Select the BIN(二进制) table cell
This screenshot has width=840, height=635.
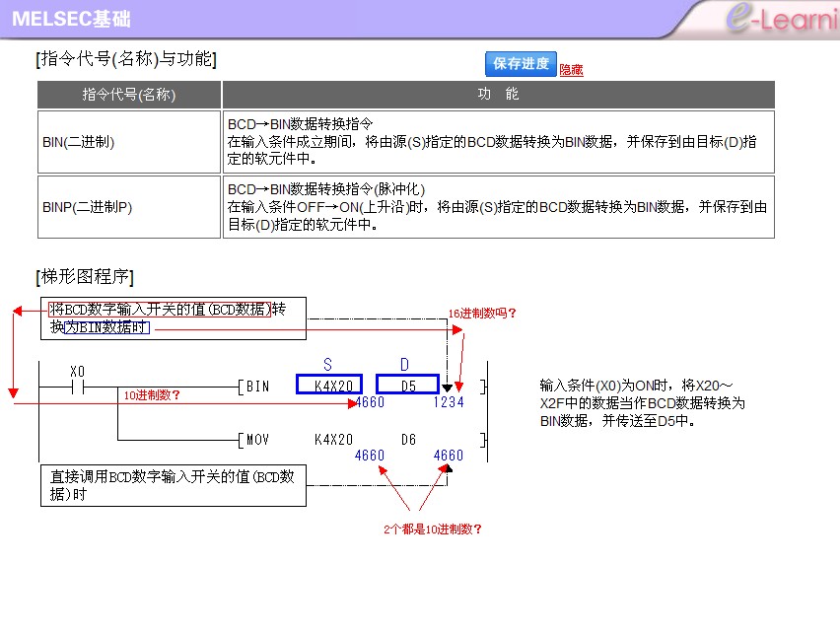[x=129, y=142]
